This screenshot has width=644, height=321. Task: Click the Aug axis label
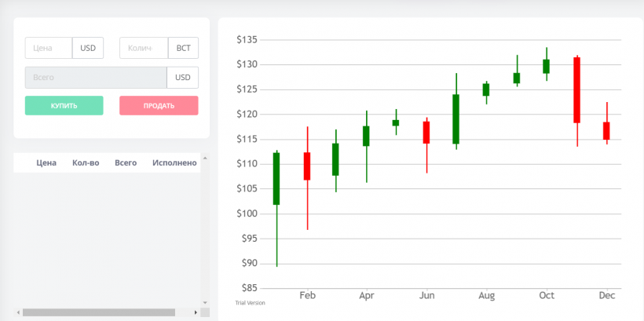(x=486, y=296)
